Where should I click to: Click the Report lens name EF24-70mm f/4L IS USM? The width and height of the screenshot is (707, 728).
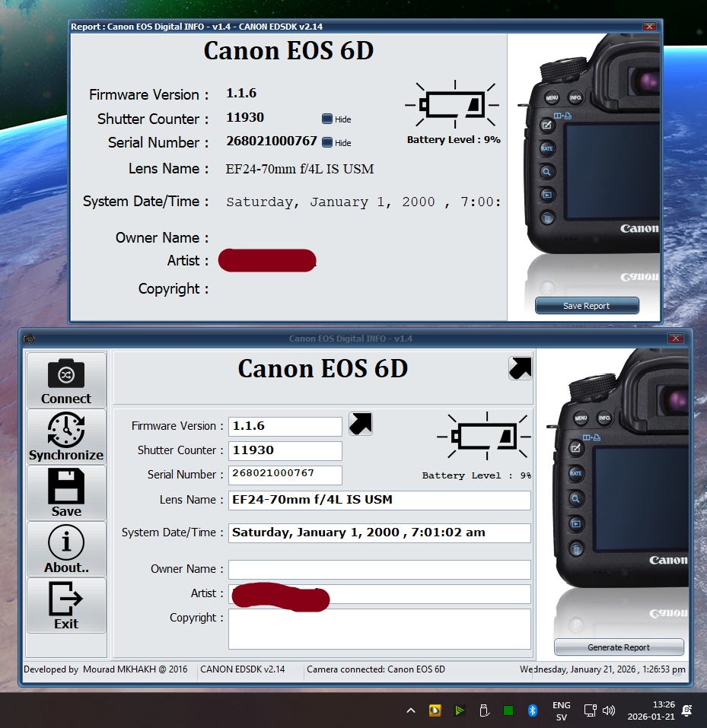(300, 169)
